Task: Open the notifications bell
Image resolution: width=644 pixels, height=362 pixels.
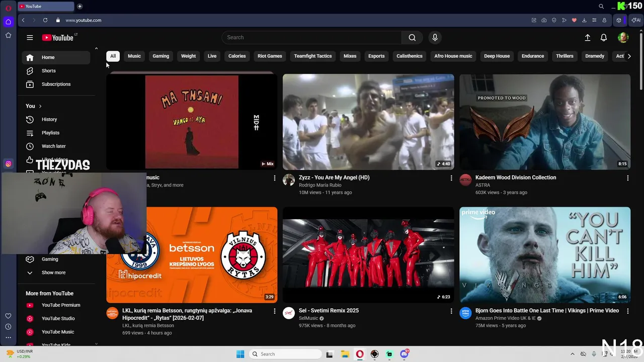Action: (604, 38)
